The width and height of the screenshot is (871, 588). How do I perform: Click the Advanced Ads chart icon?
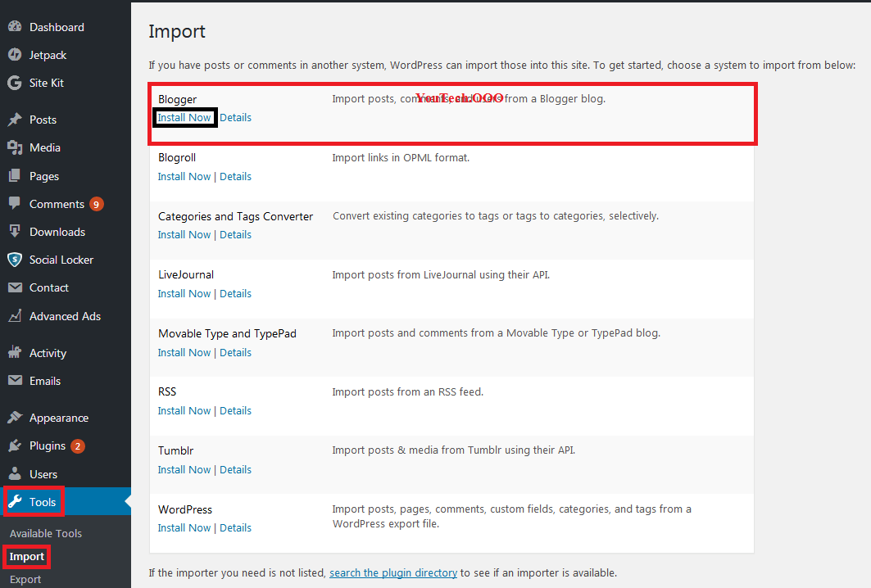pyautogui.click(x=15, y=316)
